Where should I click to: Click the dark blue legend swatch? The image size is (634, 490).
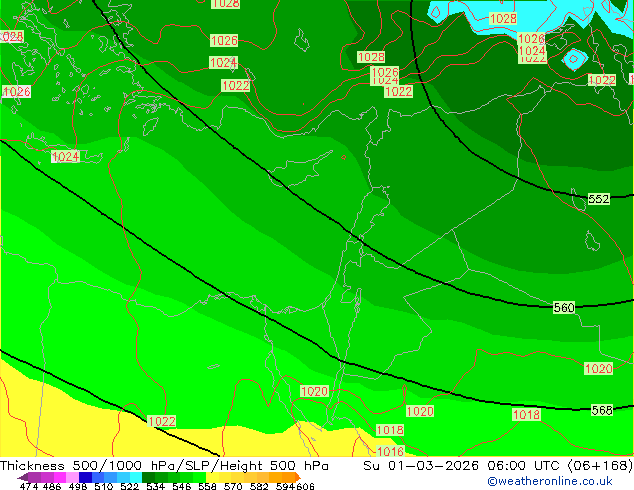pyautogui.click(x=85, y=477)
